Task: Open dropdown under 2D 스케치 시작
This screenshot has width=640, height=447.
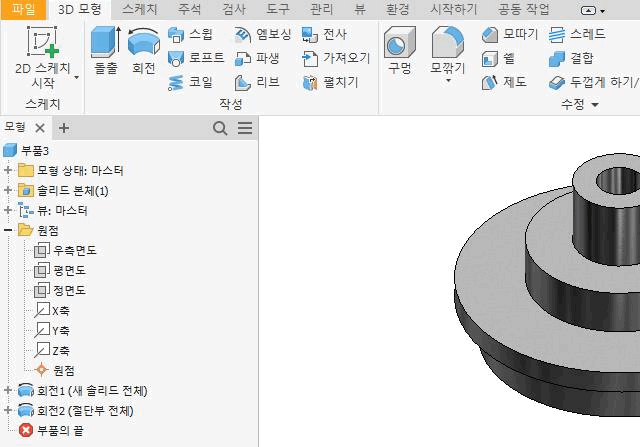Action: click(76, 77)
